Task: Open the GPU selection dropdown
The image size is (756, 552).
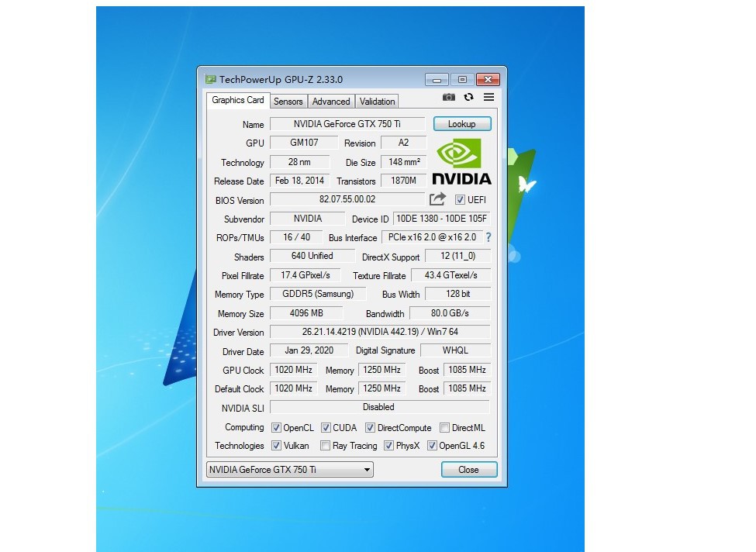Action: coord(290,470)
